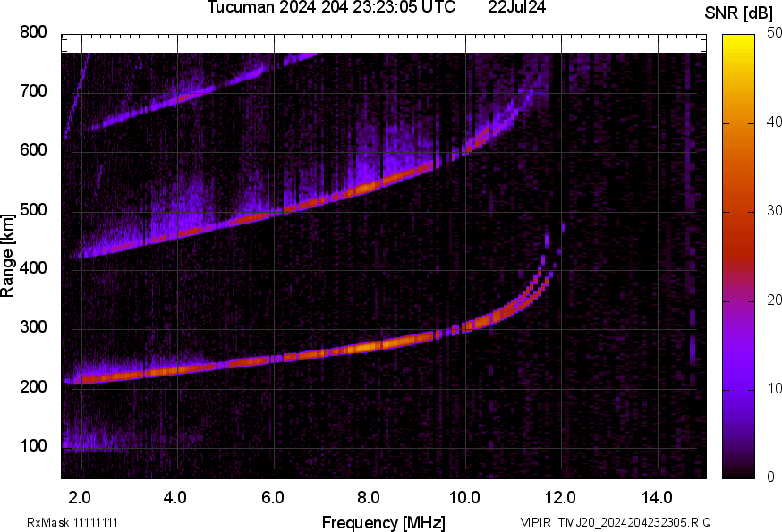Click the range tick label '400'
This screenshot has width=782, height=532.
[x=33, y=268]
